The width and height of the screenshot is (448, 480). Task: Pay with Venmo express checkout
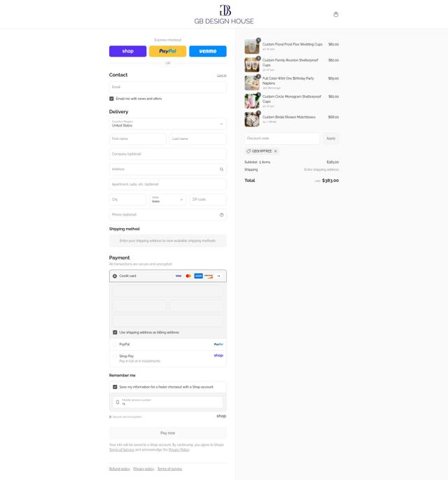208,51
